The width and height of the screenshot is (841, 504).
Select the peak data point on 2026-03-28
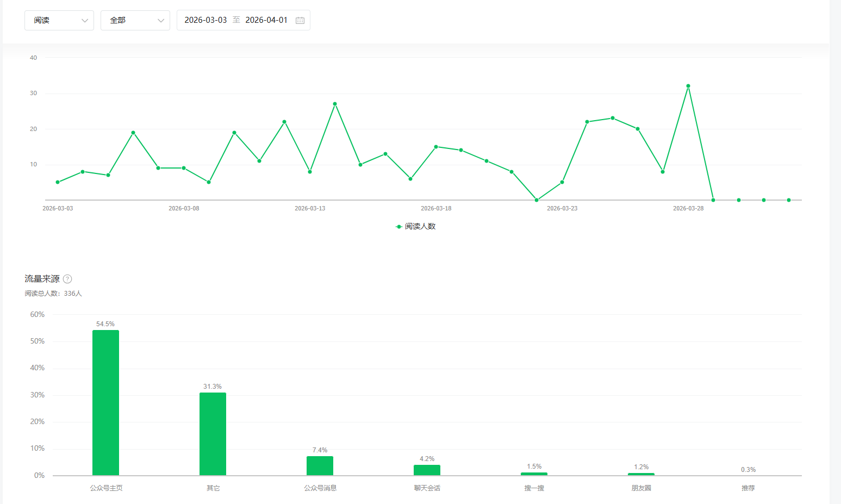(x=688, y=86)
